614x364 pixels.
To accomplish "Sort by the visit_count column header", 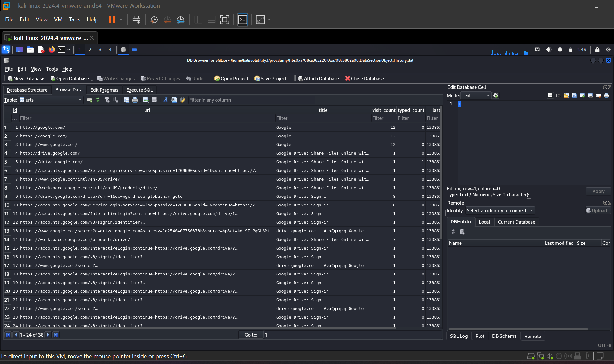I will (384, 110).
